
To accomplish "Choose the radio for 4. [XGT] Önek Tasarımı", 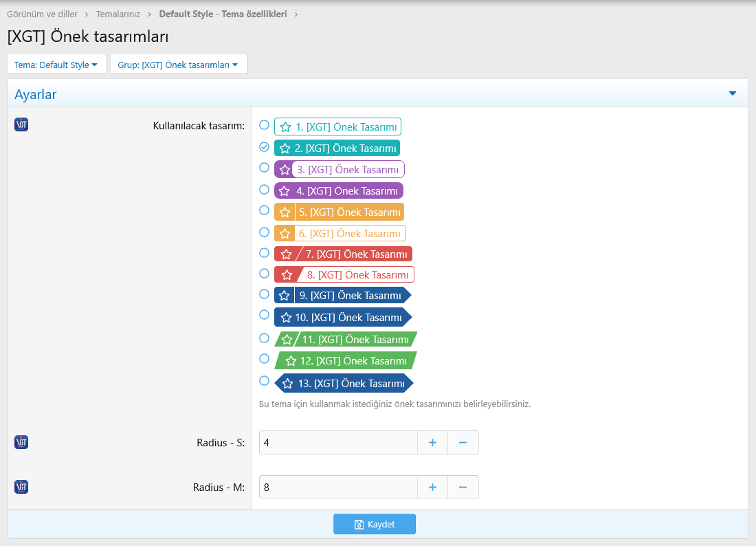I will 264,189.
